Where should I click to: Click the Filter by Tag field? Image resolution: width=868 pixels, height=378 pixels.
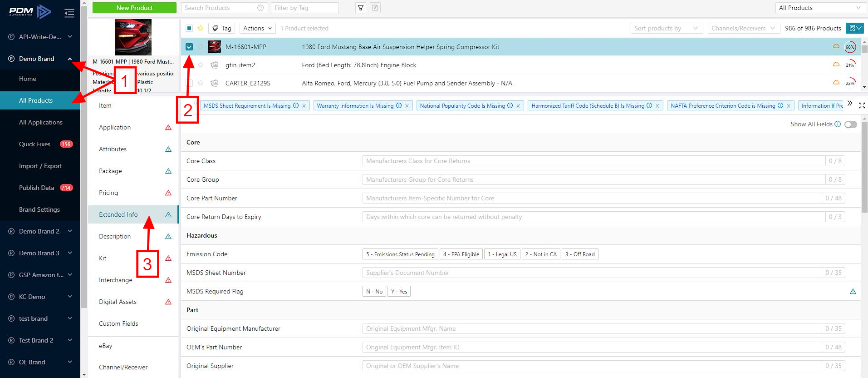coord(304,8)
